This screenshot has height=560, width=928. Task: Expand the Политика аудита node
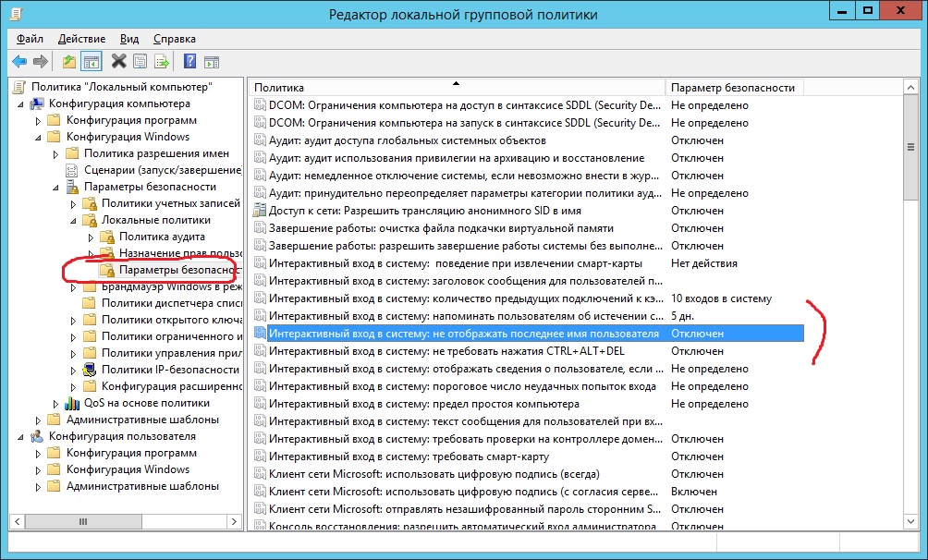point(91,237)
